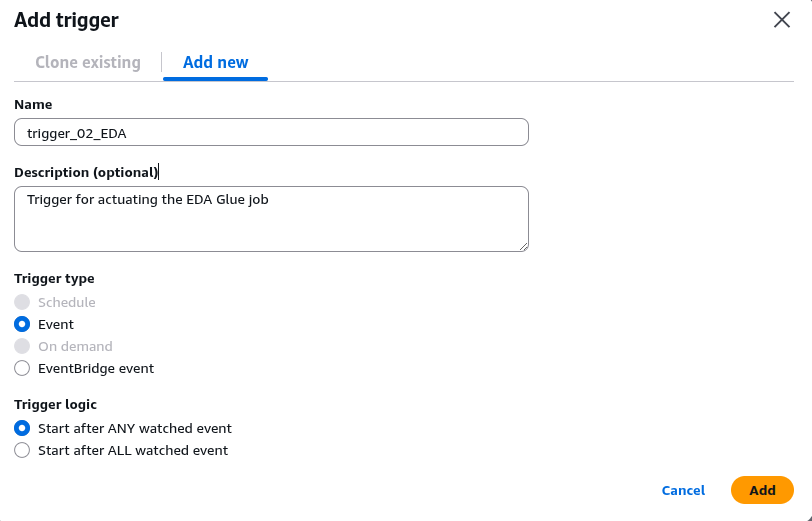Click the Trigger logic heading
The width and height of the screenshot is (812, 521).
coord(55,404)
